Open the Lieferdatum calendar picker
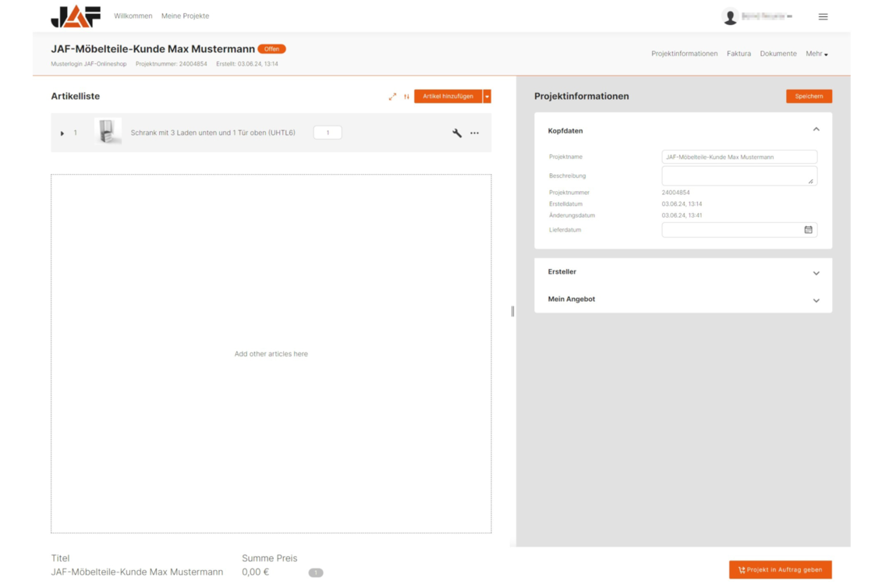This screenshot has width=882, height=588. pos(808,230)
